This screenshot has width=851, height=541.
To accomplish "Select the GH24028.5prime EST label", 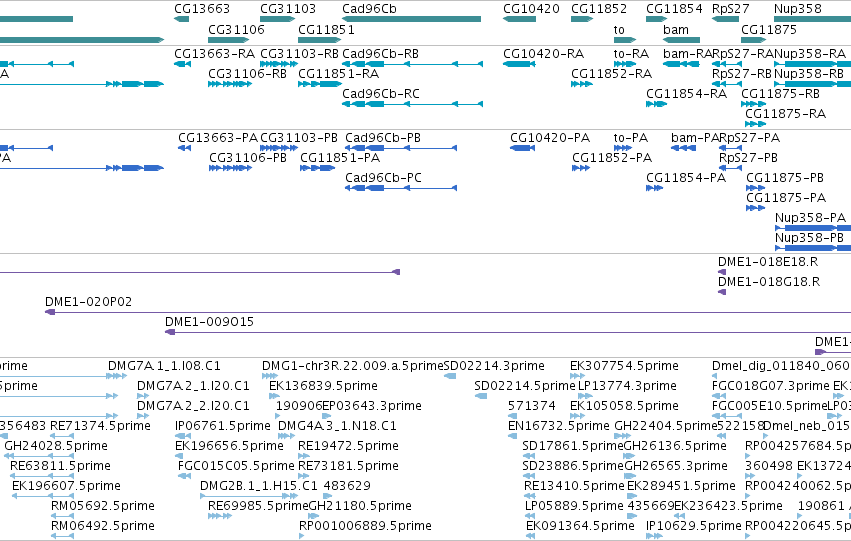I will [56, 446].
